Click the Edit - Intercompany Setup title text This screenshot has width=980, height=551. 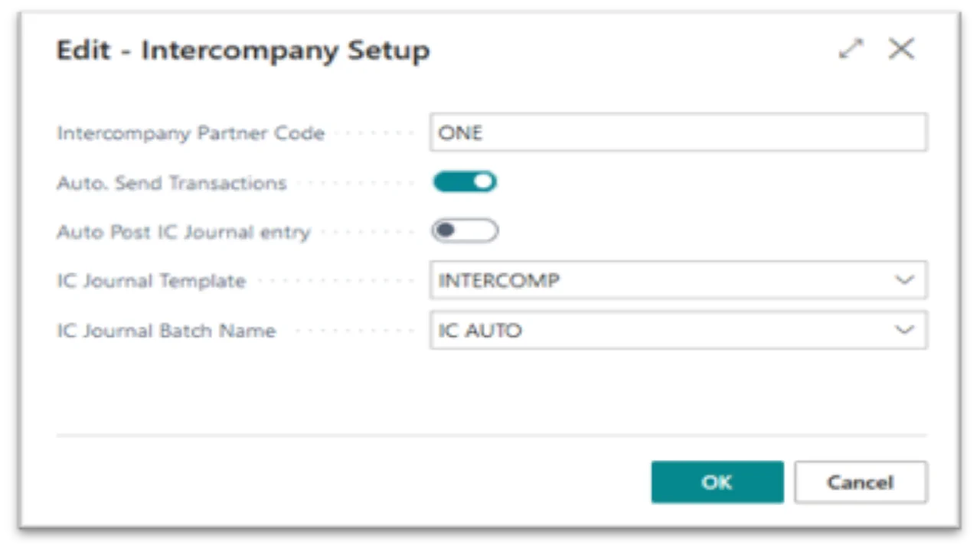243,51
